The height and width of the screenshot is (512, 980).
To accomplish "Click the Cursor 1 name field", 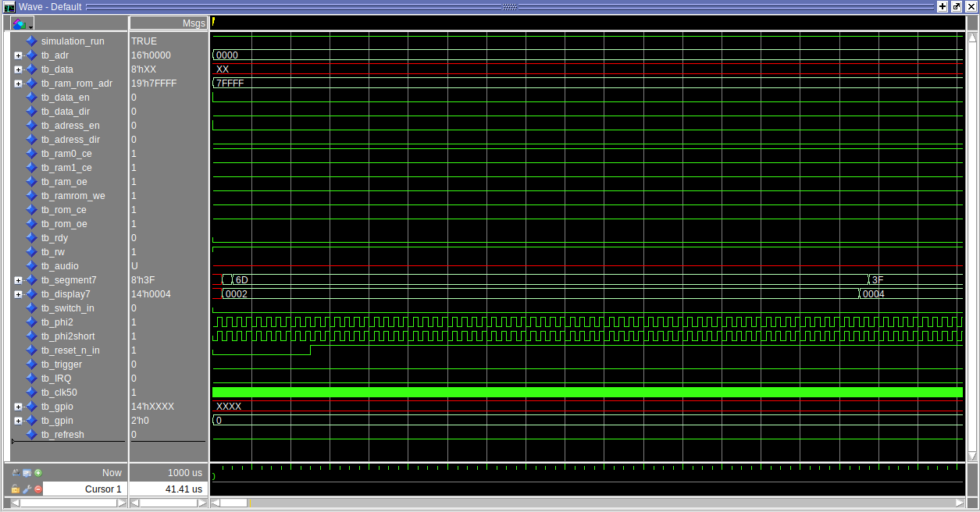I will (84, 489).
